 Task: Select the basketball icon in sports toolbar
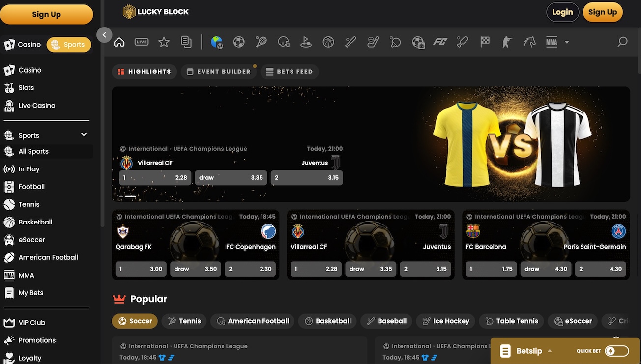pos(328,42)
